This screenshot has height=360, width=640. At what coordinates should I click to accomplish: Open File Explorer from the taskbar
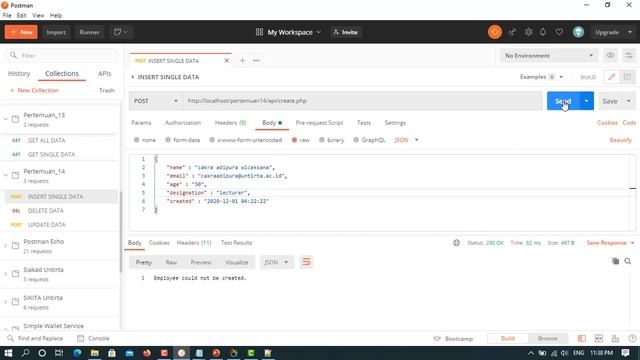tap(95, 353)
